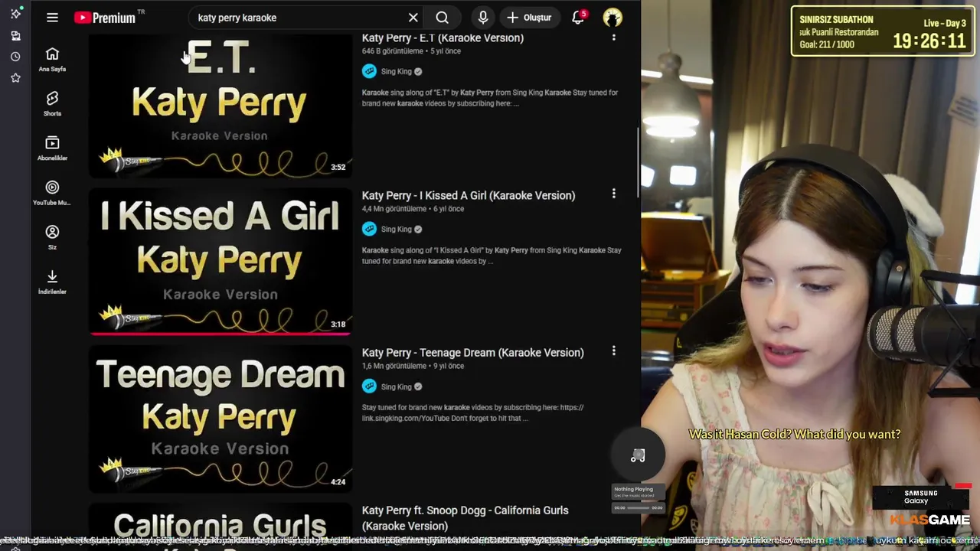Click the browser sidebar star bookmarks icon
Image resolution: width=980 pixels, height=551 pixels.
coord(15,78)
